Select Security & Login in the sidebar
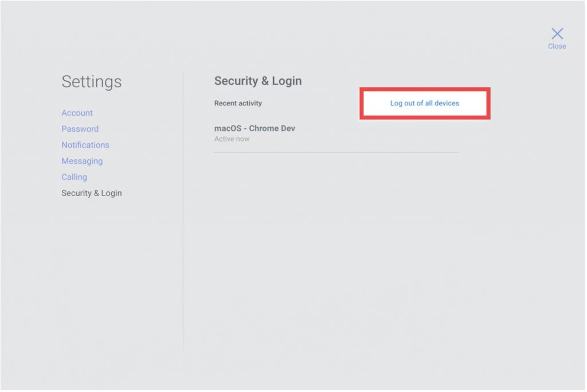Viewport: 587px width, 392px height. (91, 193)
